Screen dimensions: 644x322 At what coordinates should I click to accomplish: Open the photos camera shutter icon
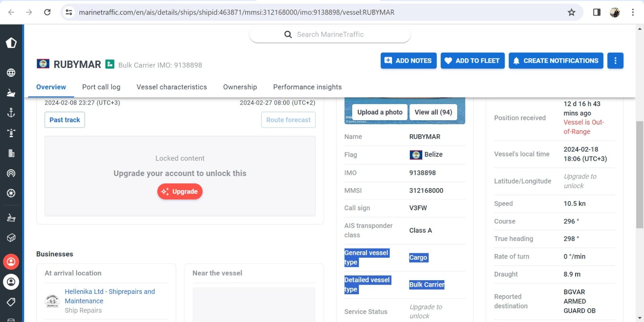[11, 193]
